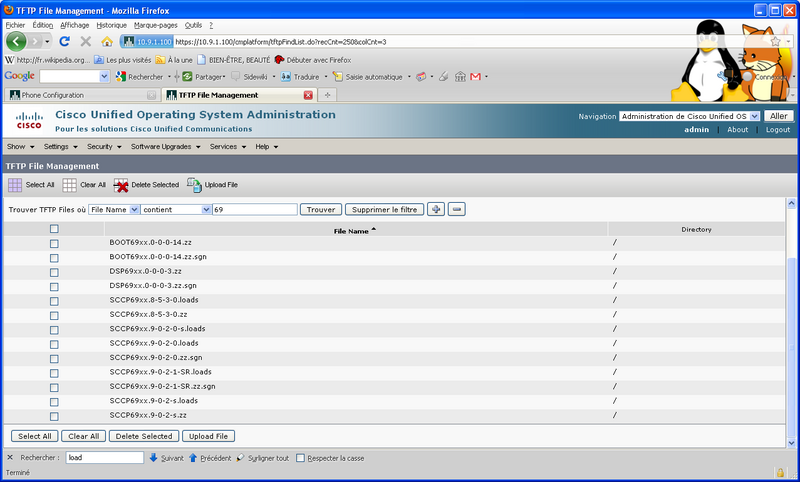Add a filter row with plus icon
800x482 pixels.
[x=436, y=209]
